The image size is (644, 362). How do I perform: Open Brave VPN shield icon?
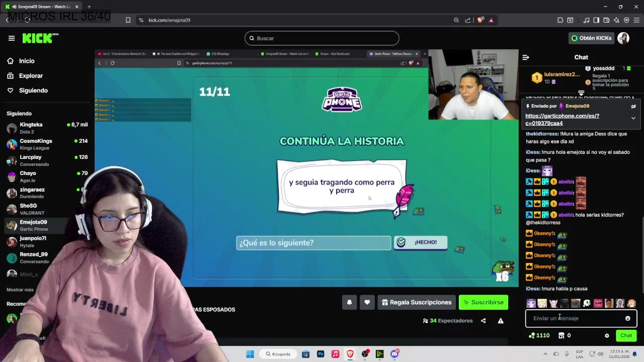click(626, 20)
